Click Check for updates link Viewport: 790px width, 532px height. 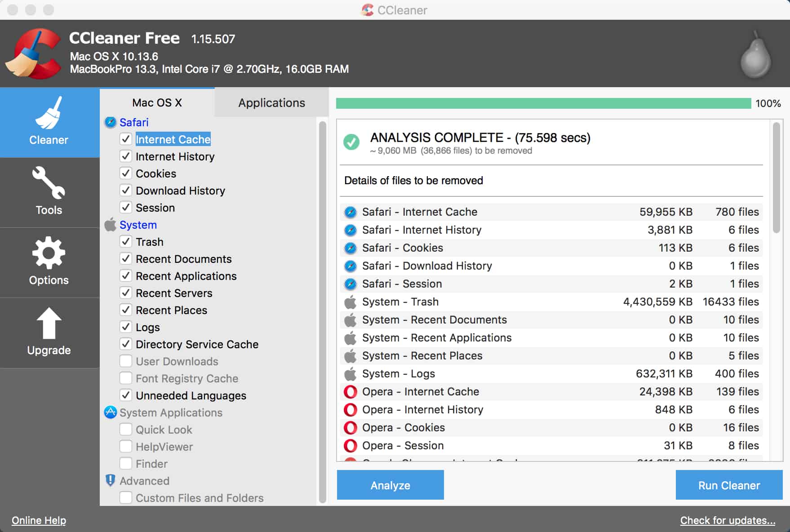[728, 520]
